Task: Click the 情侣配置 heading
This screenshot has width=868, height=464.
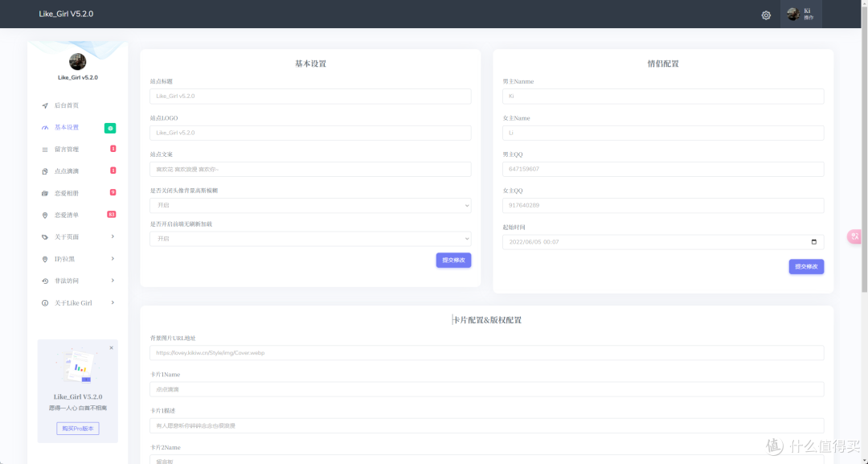Action: click(663, 64)
